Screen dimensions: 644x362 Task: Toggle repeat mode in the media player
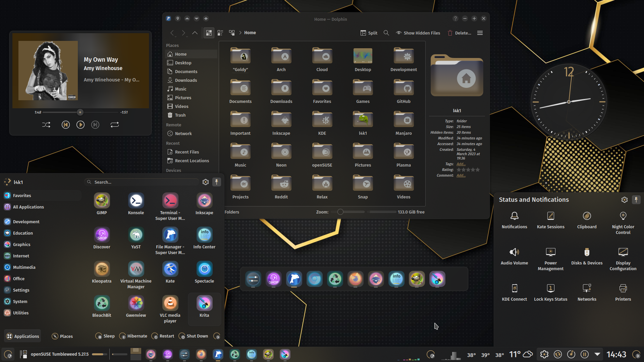click(x=114, y=124)
